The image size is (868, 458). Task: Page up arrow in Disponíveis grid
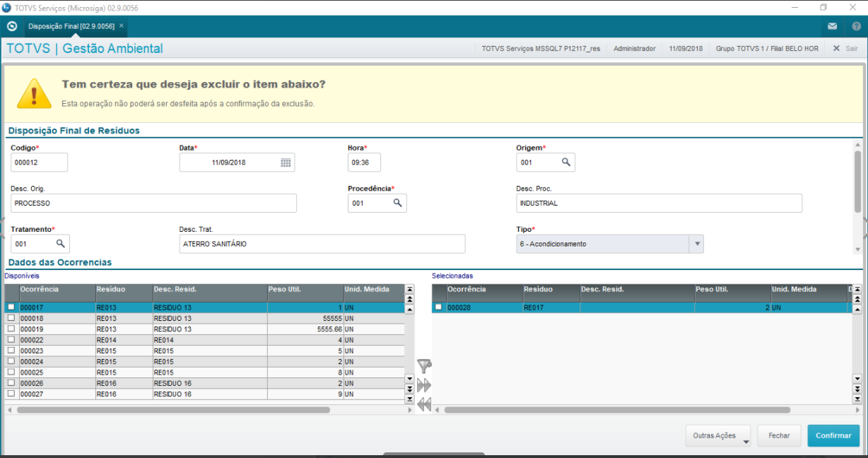pos(409,300)
